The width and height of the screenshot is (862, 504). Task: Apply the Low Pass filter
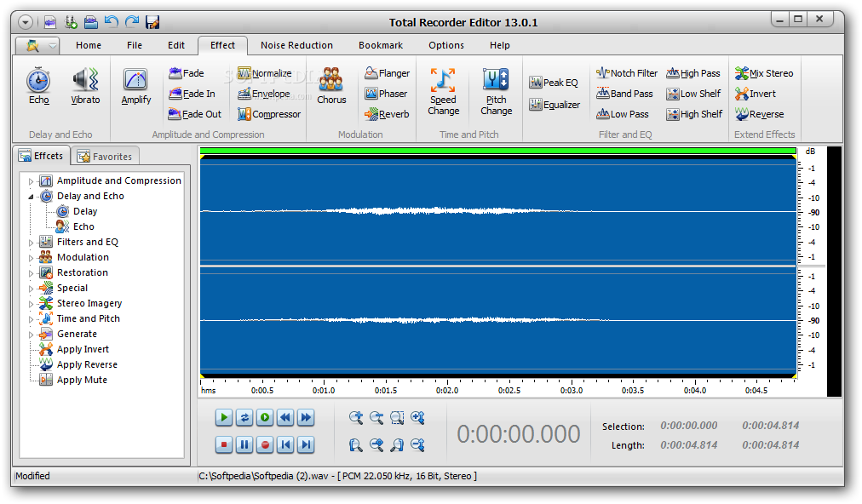click(623, 114)
